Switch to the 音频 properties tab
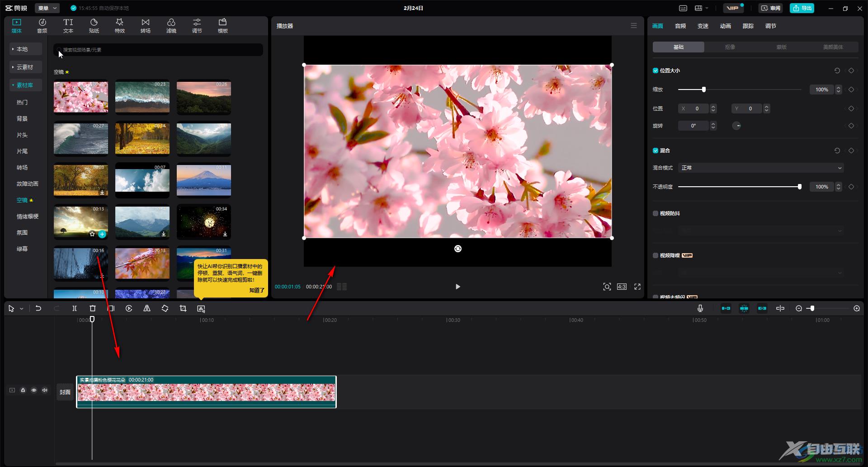The width and height of the screenshot is (868, 467). [680, 26]
